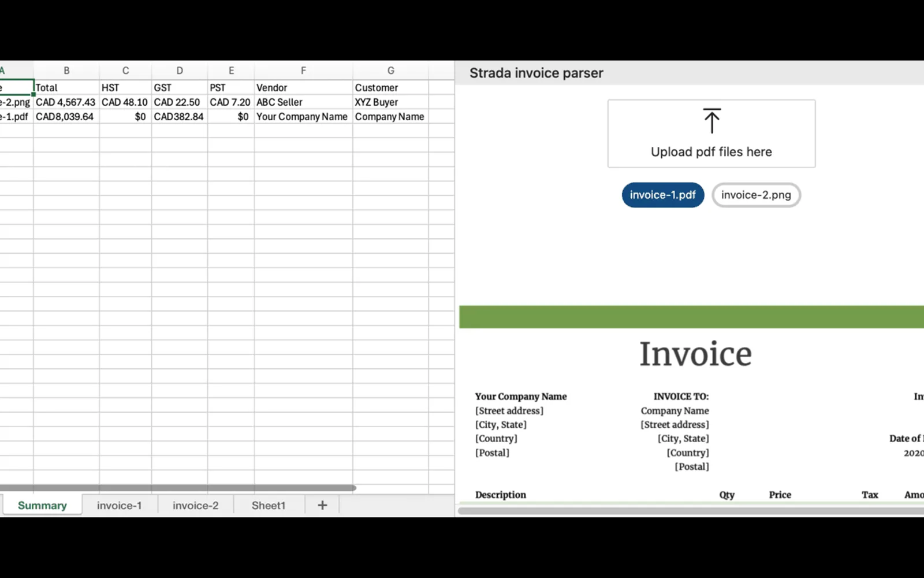
Task: Click the large 'Invoice' heading in preview
Action: [695, 354]
